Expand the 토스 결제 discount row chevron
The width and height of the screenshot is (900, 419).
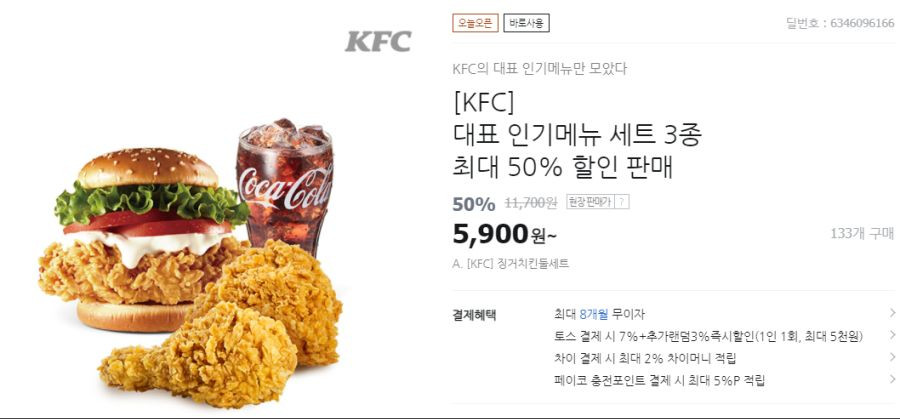coord(893,335)
